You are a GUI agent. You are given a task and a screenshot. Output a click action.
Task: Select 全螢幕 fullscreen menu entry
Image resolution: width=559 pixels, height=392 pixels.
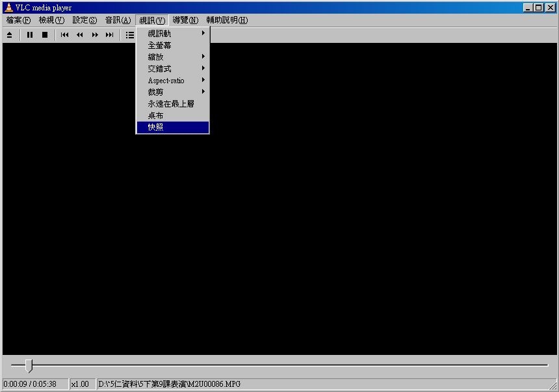pos(173,46)
